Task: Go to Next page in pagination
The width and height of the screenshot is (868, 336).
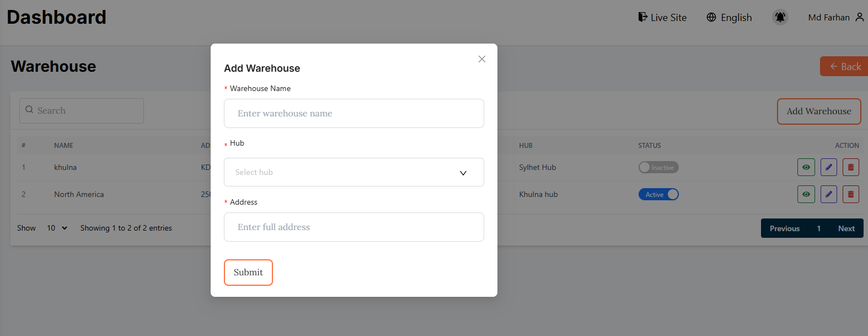Action: point(846,228)
